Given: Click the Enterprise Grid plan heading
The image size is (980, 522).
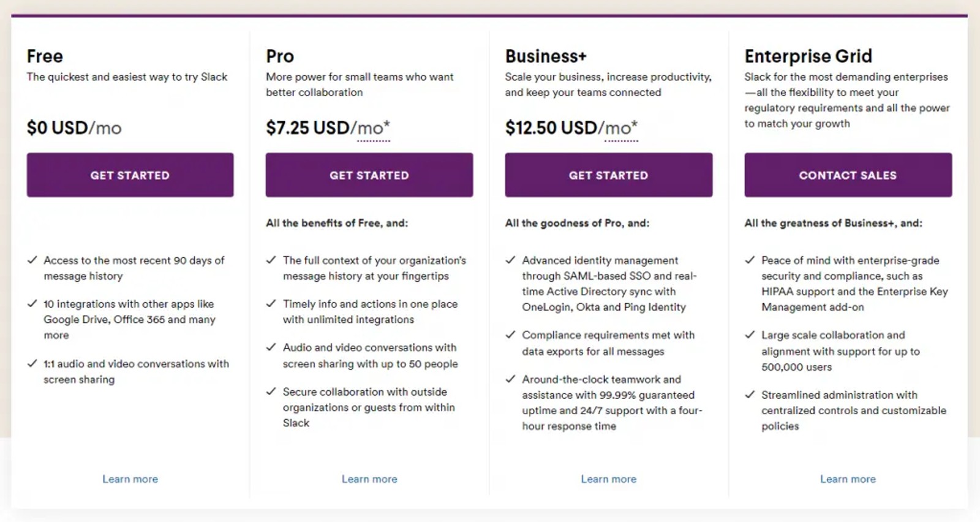Looking at the screenshot, I should [x=808, y=56].
